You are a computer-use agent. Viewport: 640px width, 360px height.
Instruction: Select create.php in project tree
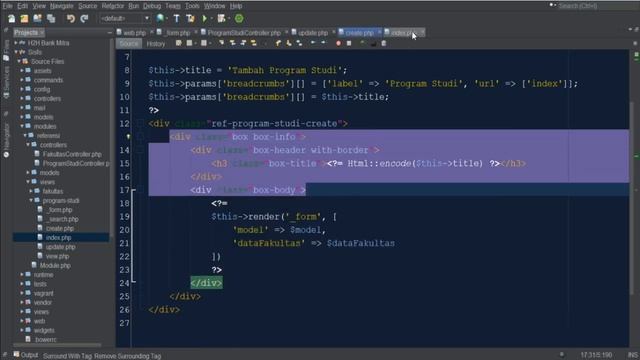[60, 229]
